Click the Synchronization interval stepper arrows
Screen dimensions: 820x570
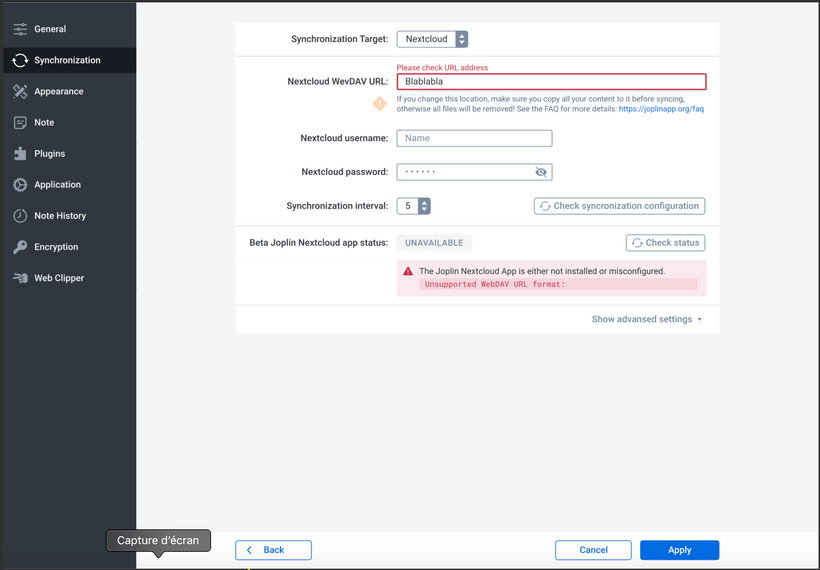[x=424, y=206]
